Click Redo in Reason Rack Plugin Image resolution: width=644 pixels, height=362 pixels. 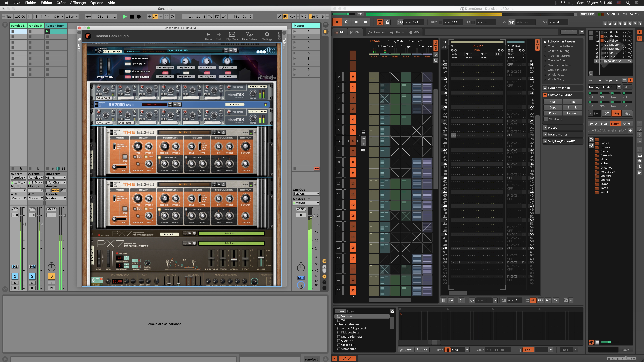pyautogui.click(x=219, y=36)
